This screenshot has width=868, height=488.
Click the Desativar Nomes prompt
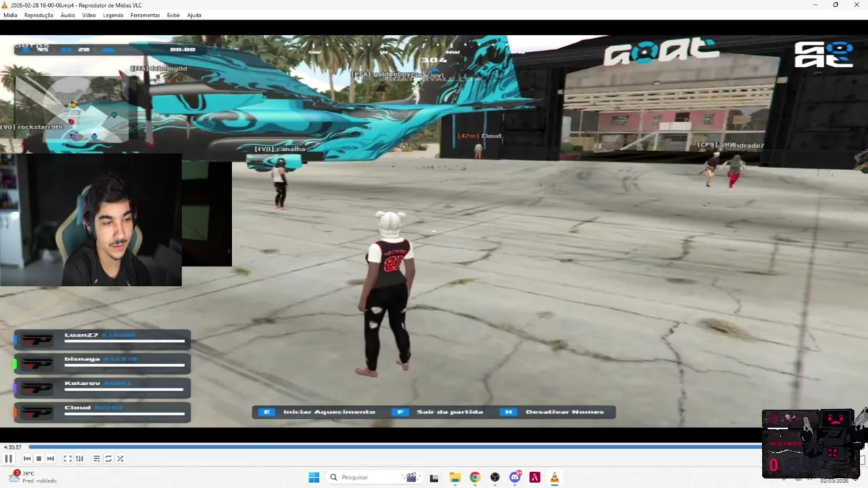point(552,411)
